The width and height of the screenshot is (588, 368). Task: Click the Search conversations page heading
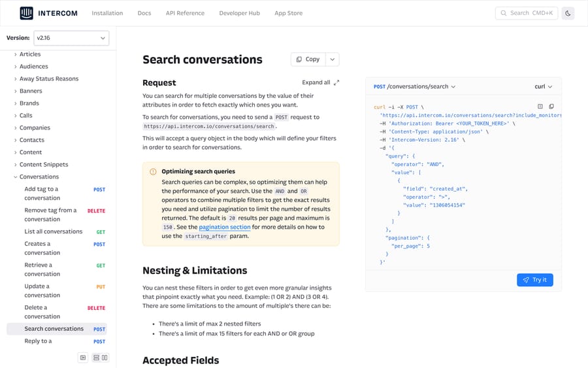pos(203,59)
